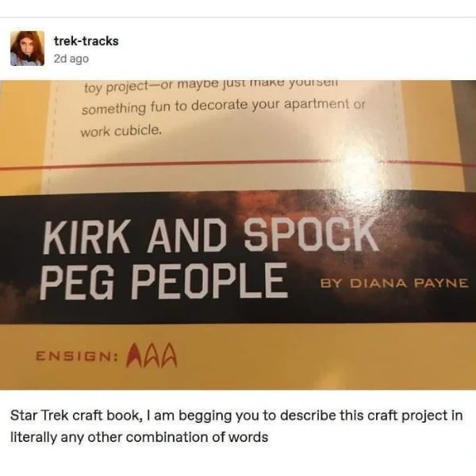Open the trek-tracks avatar picture

[x=27, y=48]
